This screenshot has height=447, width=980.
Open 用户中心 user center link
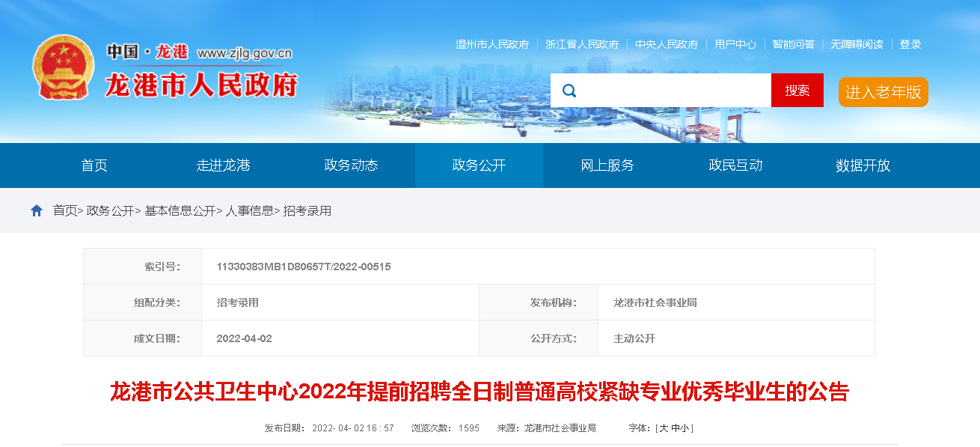[x=735, y=44]
